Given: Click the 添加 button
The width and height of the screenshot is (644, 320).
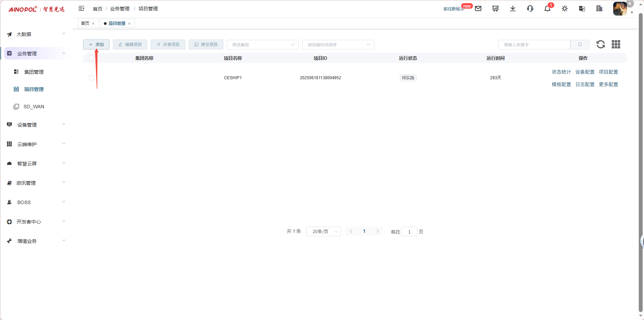Looking at the screenshot, I should coord(96,45).
